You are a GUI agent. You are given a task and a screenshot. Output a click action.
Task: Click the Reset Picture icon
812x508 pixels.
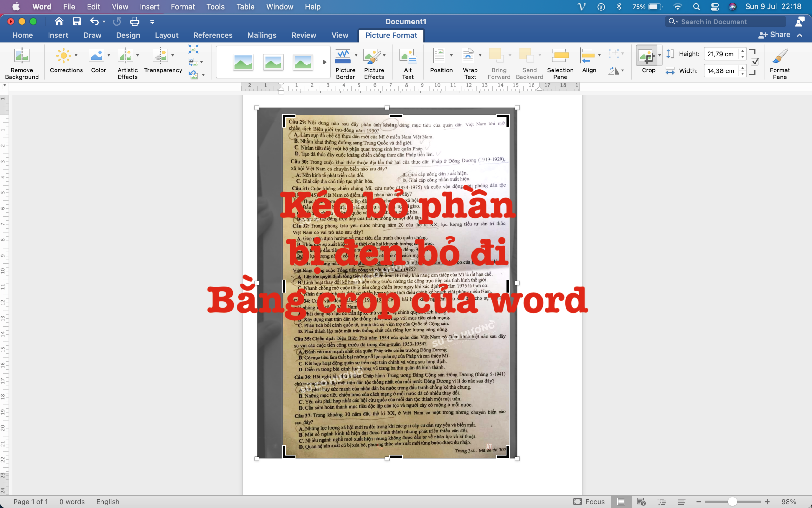pyautogui.click(x=193, y=75)
